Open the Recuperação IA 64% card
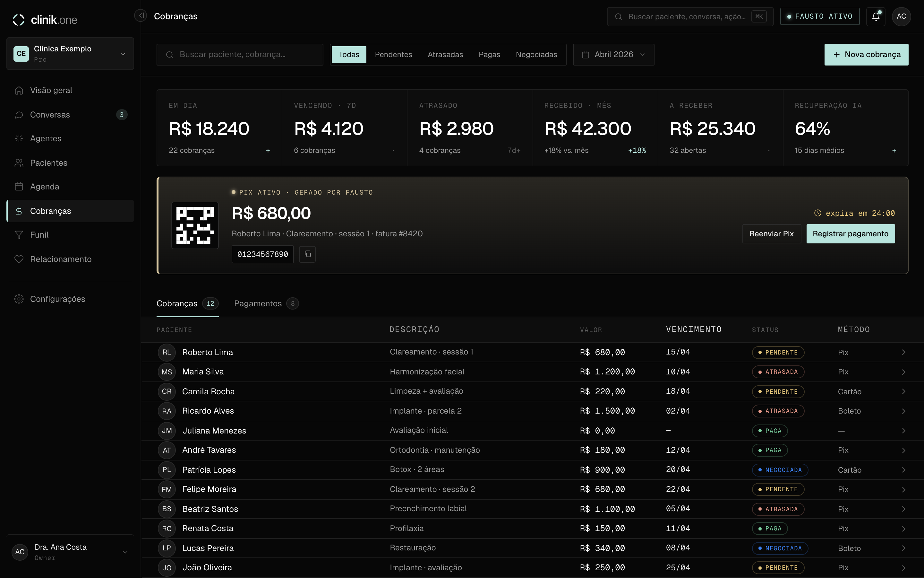 845,128
